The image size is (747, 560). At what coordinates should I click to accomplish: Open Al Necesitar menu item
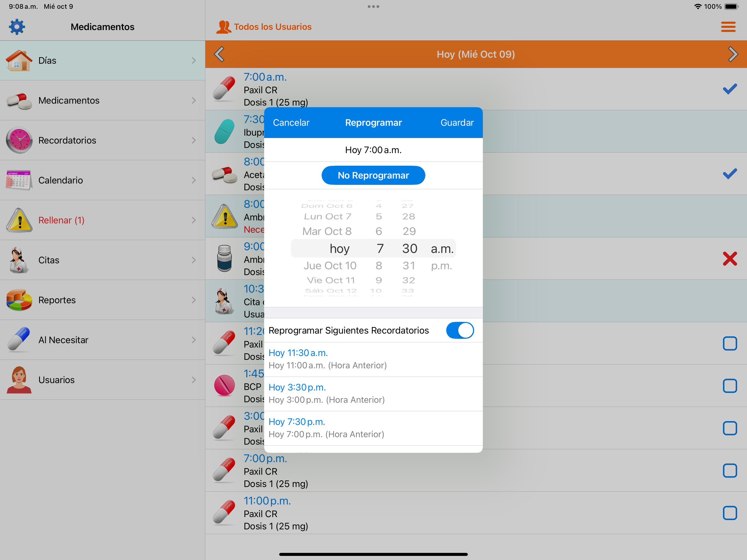pos(102,340)
